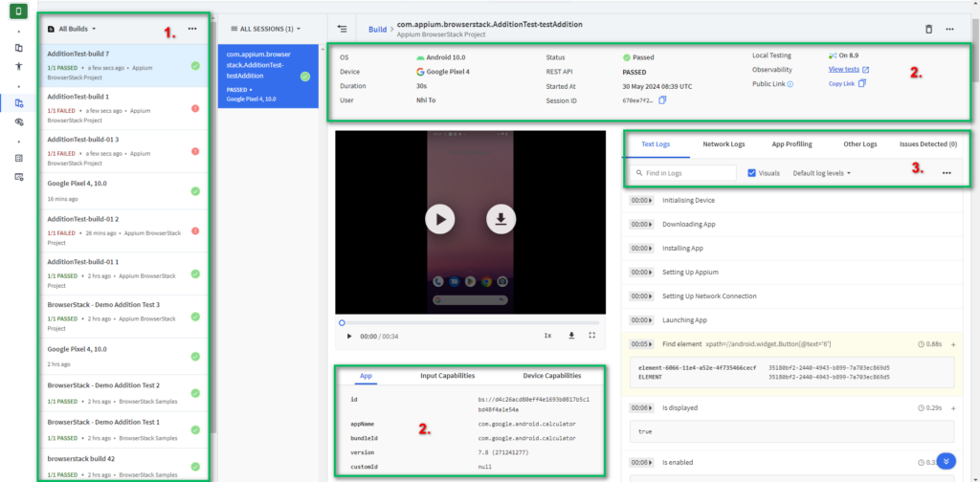This screenshot has height=482, width=980.
Task: Toggle the Visuals checkbox
Action: point(751,173)
